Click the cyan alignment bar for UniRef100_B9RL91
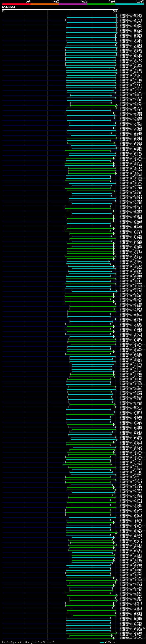 coord(92,15)
